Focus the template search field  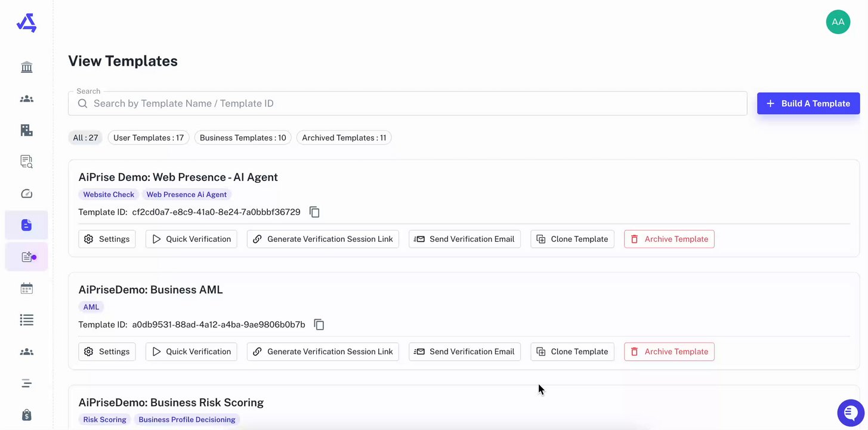(x=407, y=103)
